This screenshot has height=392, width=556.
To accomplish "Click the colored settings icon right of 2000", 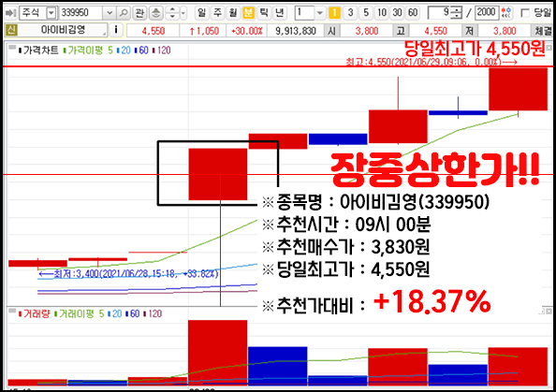I will coord(506,13).
